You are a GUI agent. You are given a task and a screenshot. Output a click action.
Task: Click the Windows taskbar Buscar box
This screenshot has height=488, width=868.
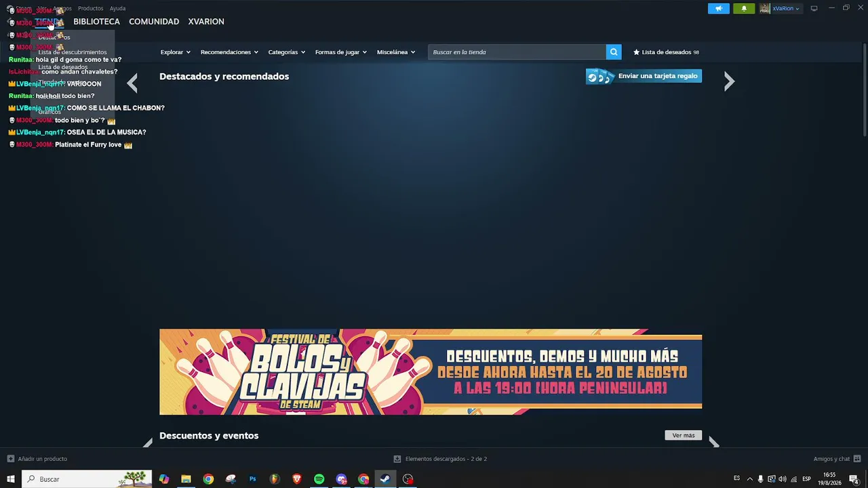(87, 479)
